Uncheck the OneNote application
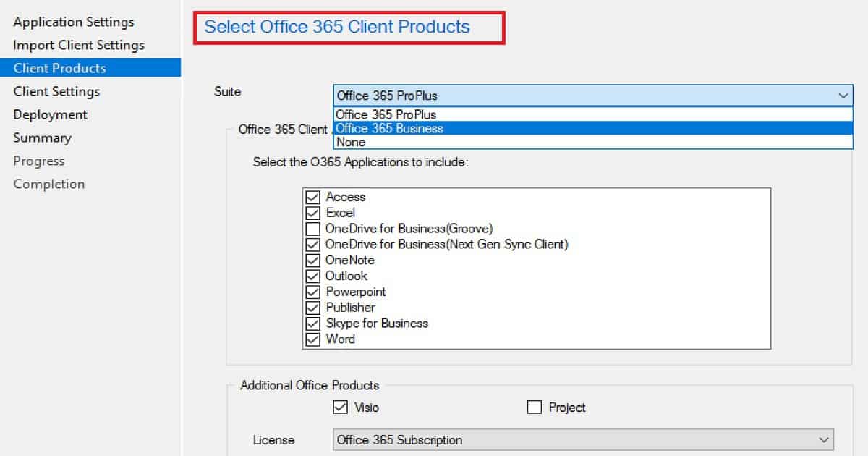 (313, 260)
